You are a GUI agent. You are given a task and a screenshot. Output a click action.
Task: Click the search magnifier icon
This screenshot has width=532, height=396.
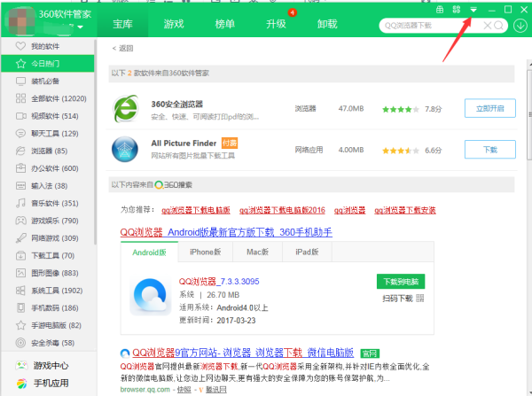[x=500, y=27]
